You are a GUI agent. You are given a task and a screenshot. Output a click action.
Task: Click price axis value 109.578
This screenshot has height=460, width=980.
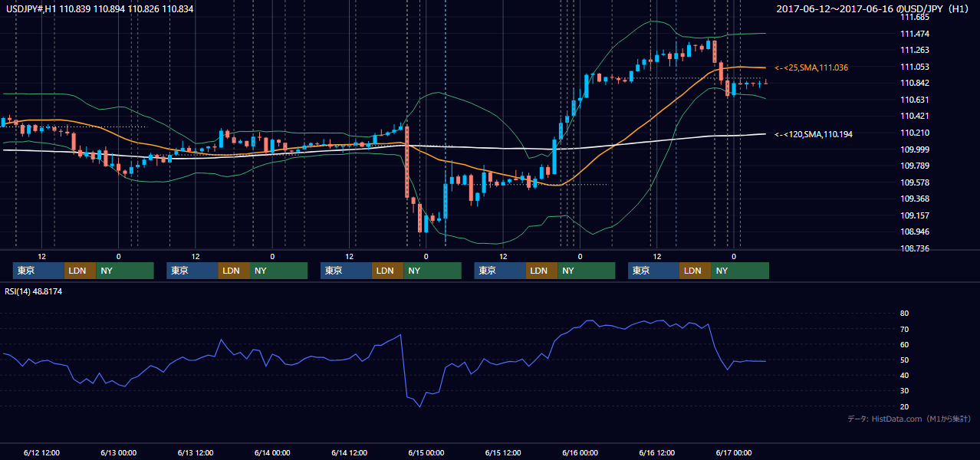coord(915,182)
